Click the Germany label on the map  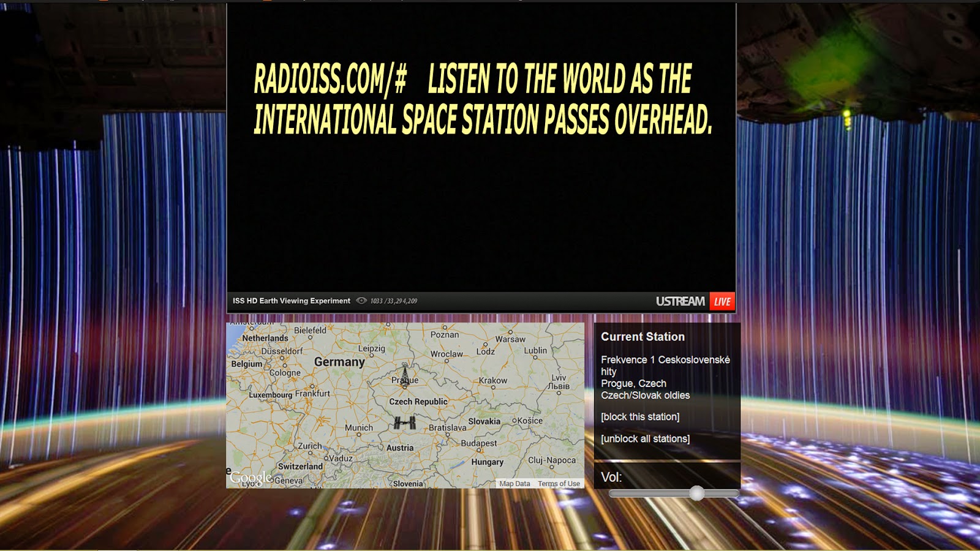(339, 362)
